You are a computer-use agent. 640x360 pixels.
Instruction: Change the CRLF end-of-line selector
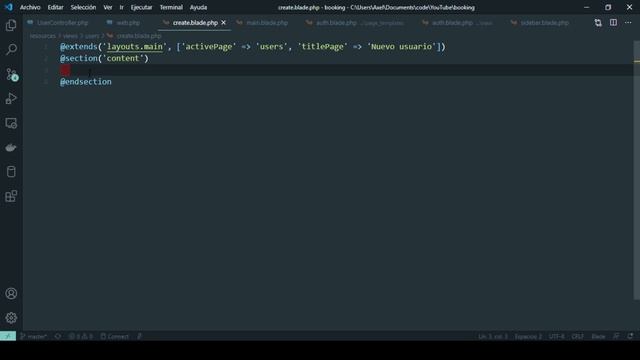[x=578, y=336]
